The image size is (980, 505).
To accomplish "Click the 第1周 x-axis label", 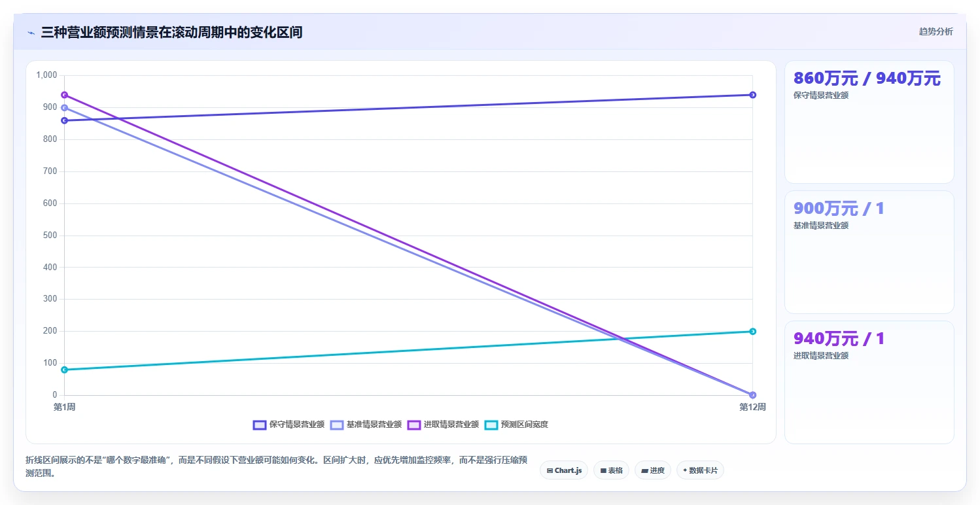I will coord(64,407).
